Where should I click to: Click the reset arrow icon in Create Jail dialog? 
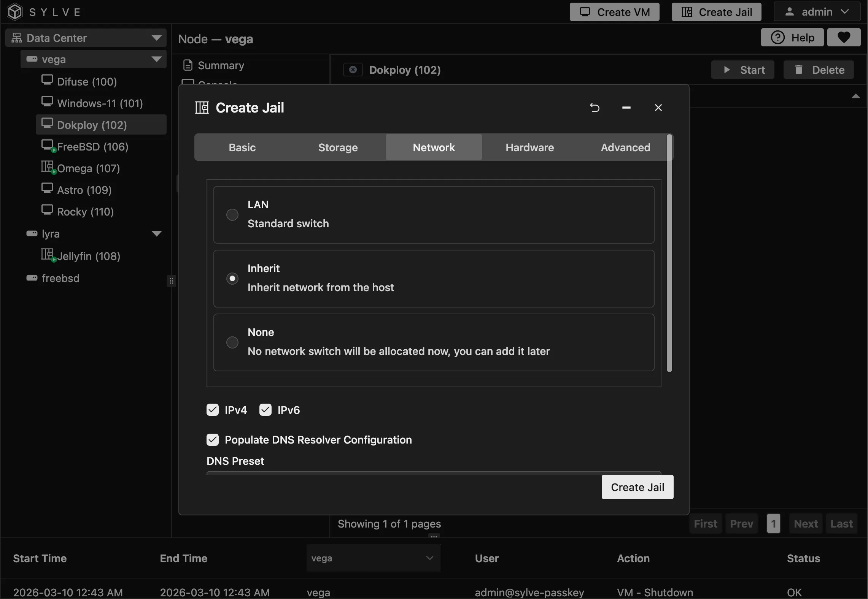pyautogui.click(x=595, y=108)
